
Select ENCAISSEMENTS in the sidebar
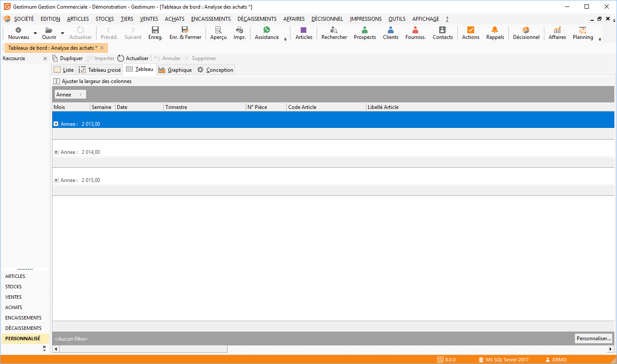[25, 318]
